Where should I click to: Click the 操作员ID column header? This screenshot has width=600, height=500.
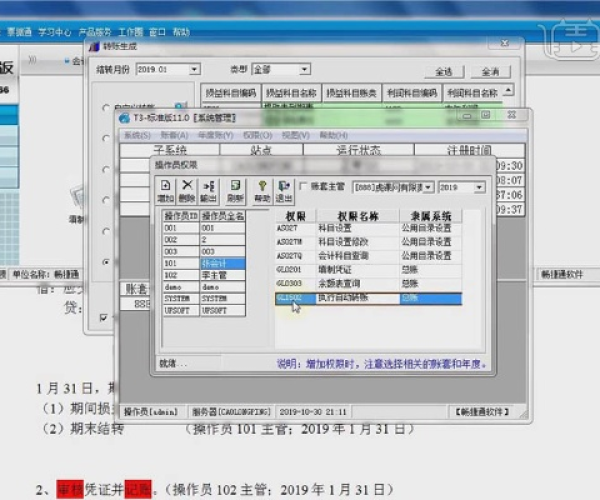click(x=181, y=216)
